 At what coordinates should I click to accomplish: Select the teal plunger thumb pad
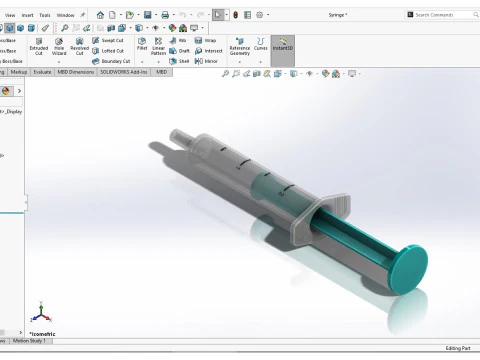409,269
